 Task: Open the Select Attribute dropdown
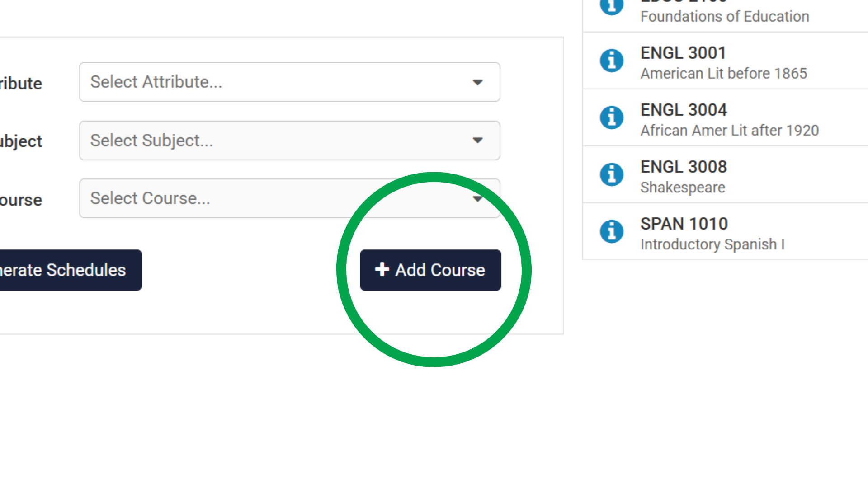point(289,82)
